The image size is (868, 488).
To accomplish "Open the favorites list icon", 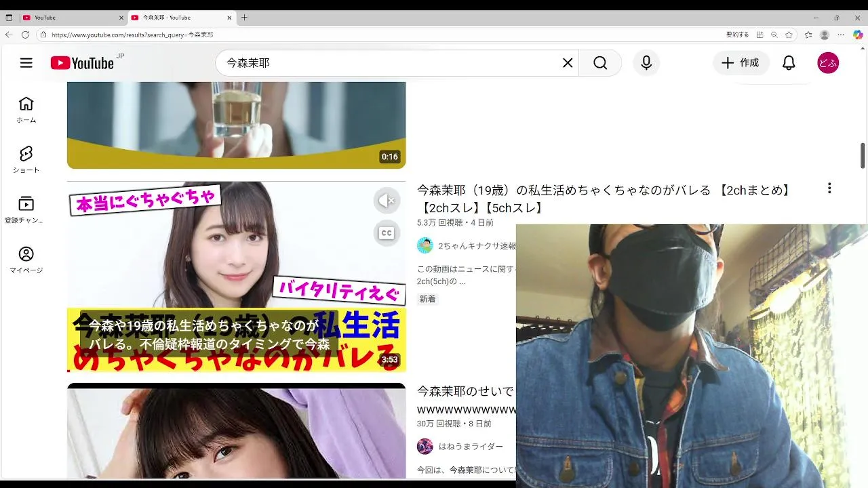I will (x=808, y=35).
